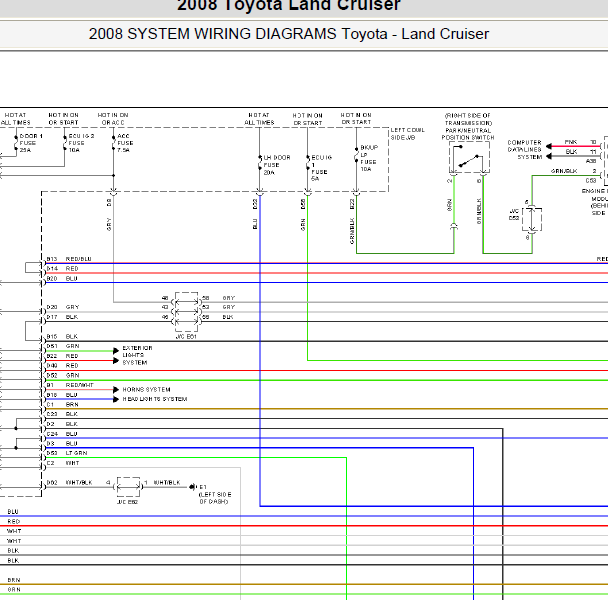
Task: Click the 'B15 BLK' terminal label
Action: click(62, 336)
